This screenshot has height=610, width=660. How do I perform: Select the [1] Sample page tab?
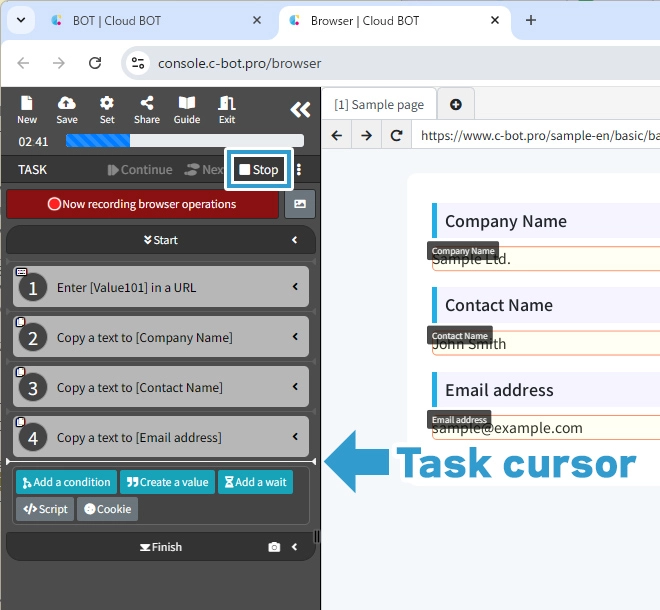point(379,105)
